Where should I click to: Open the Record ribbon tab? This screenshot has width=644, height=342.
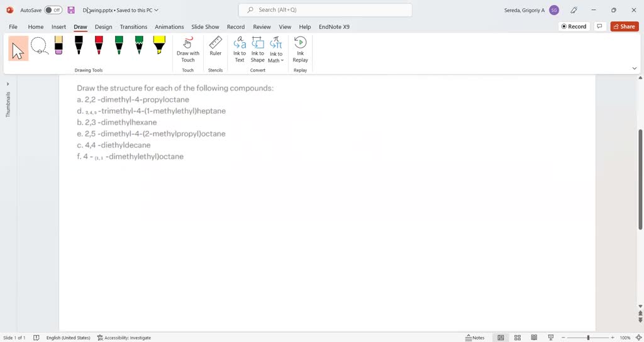point(236,26)
